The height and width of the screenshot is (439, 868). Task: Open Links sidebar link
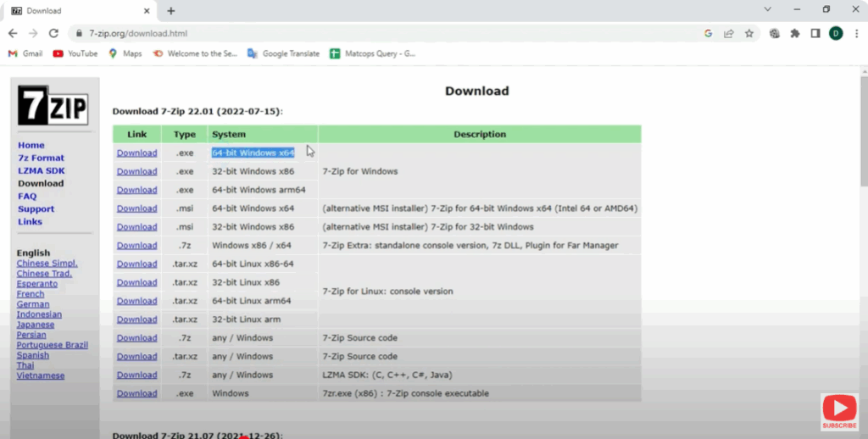[30, 221]
